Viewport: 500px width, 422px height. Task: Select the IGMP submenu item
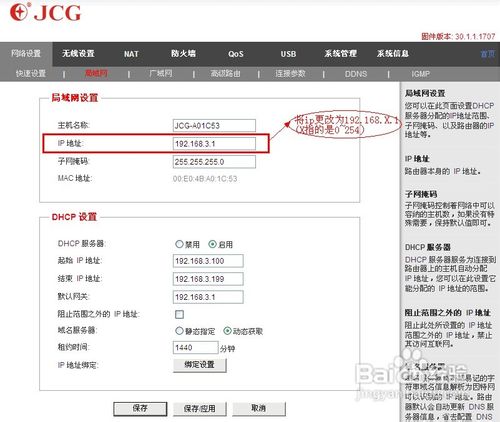[x=421, y=74]
